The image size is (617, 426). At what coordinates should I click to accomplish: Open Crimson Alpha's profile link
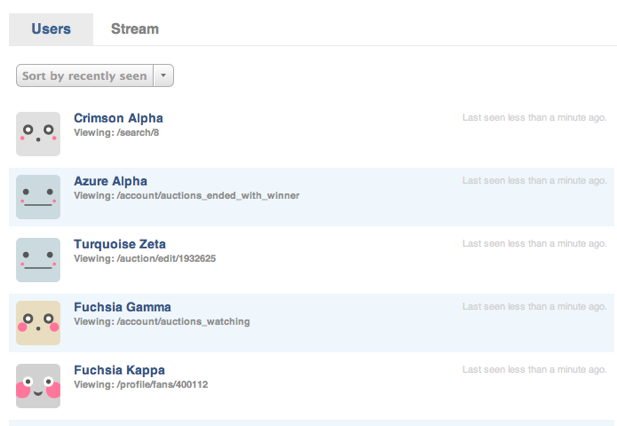tap(118, 118)
